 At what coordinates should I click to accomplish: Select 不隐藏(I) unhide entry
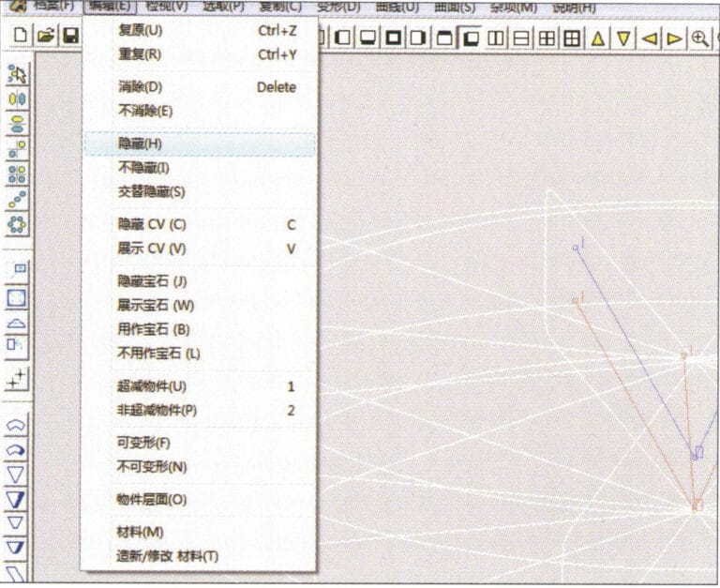[x=200, y=167]
